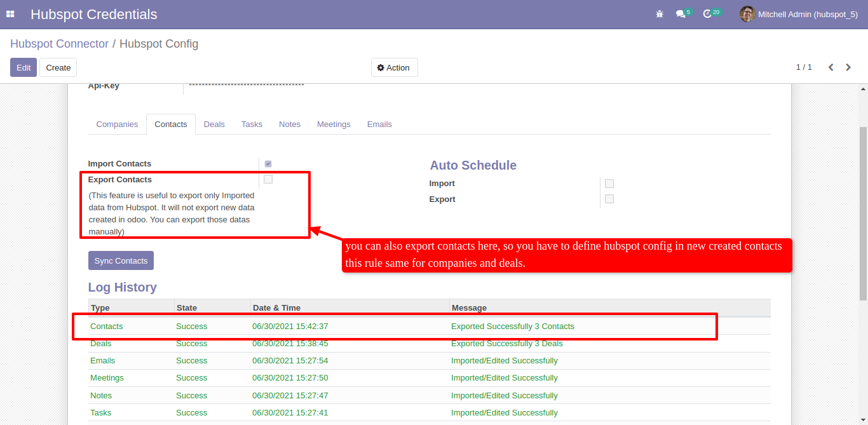The width and height of the screenshot is (868, 425).
Task: Click Hubspot Credentials app title
Action: pyautogui.click(x=94, y=14)
